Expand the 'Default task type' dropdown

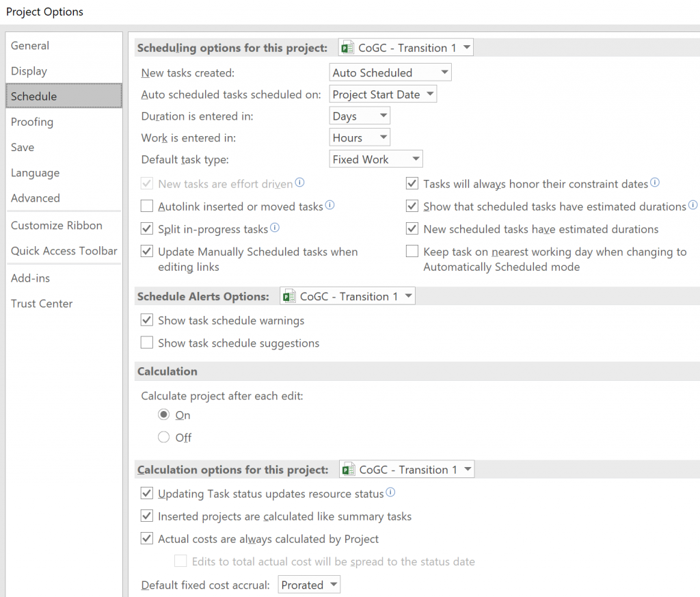pyautogui.click(x=376, y=159)
